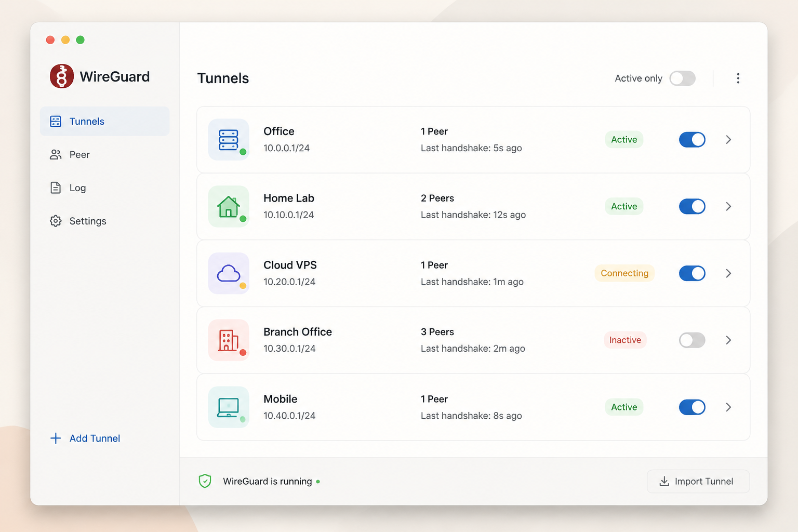Screen dimensions: 798x532
Task: Click the download icon on Import Tunnel
Action: pyautogui.click(x=664, y=482)
